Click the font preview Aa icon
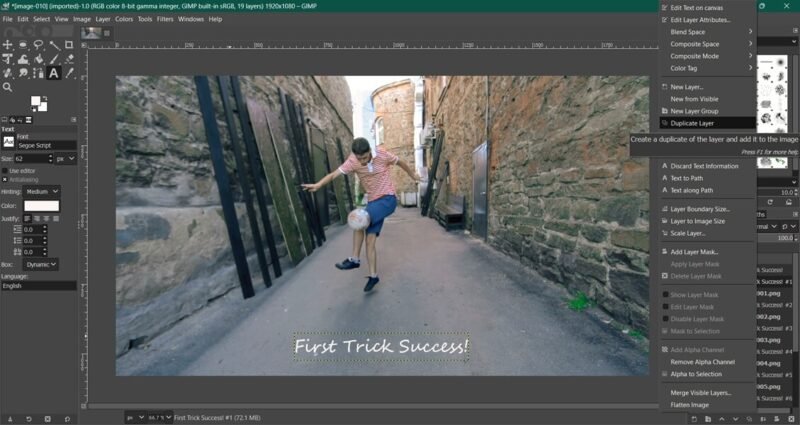 (x=8, y=142)
